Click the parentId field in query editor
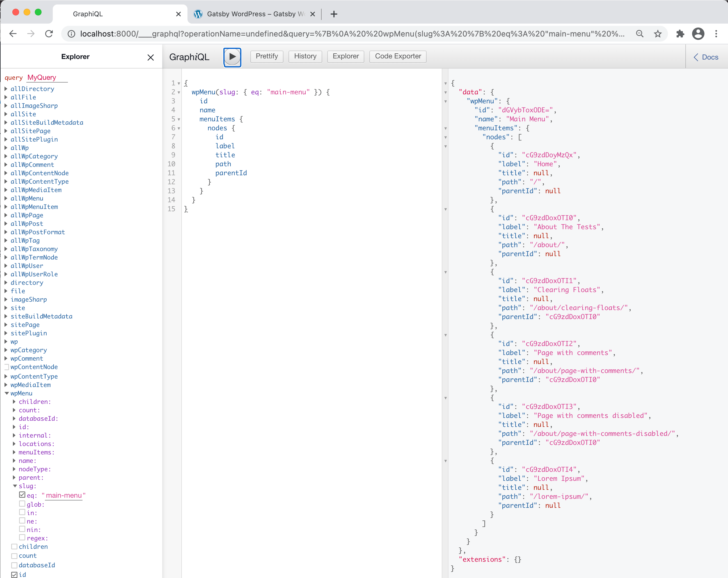Viewport: 728px width, 578px height. click(231, 173)
